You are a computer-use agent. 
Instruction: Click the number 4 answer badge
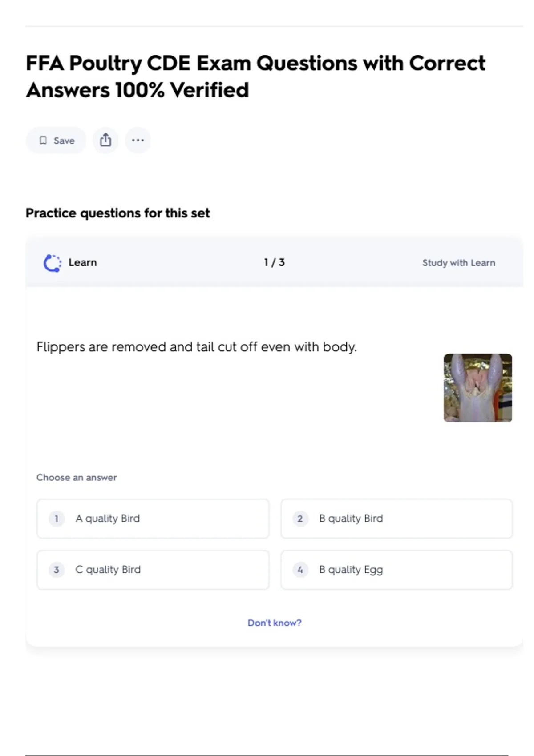point(300,570)
